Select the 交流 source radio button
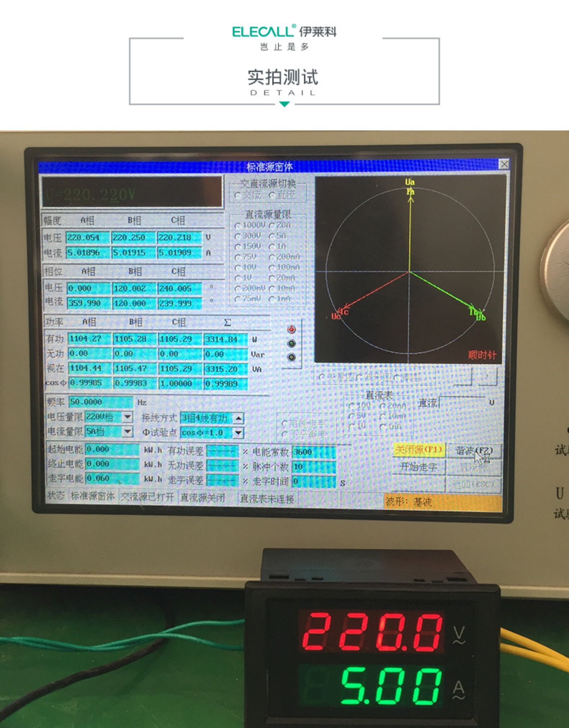The height and width of the screenshot is (728, 569). (x=238, y=195)
